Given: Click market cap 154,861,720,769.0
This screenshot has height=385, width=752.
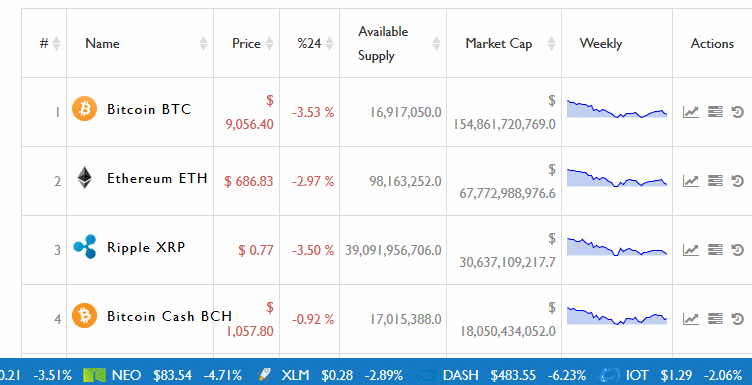Looking at the screenshot, I should (x=505, y=125).
